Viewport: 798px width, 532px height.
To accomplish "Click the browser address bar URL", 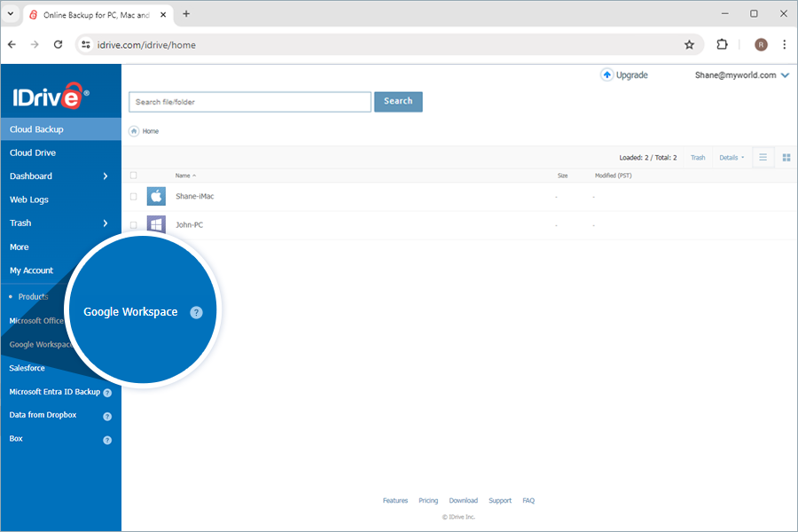I will [146, 45].
